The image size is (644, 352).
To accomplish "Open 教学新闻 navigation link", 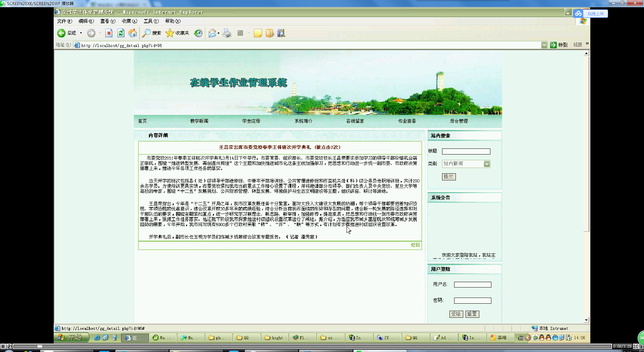I will 199,121.
